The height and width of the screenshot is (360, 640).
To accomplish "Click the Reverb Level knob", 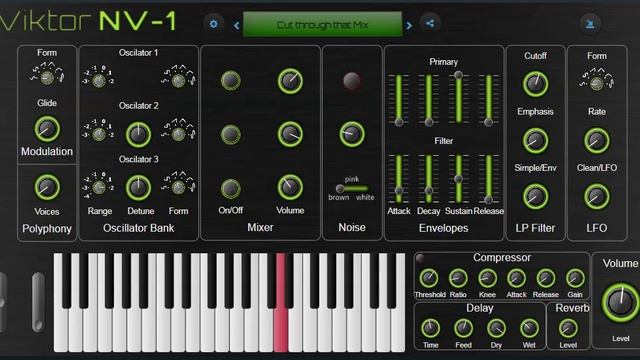I will [x=568, y=328].
